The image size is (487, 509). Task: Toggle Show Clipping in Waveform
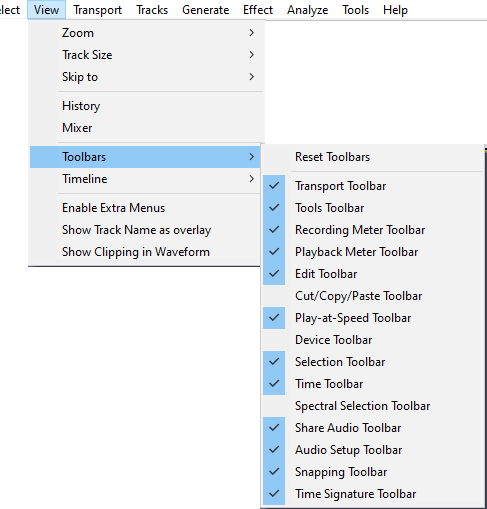(145, 252)
